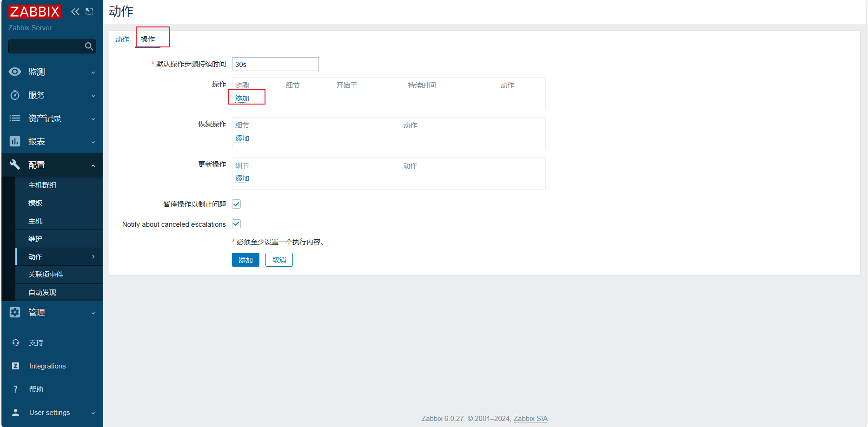Click the clock icon beside 服务
The height and width of the screenshot is (427, 868).
pos(15,95)
